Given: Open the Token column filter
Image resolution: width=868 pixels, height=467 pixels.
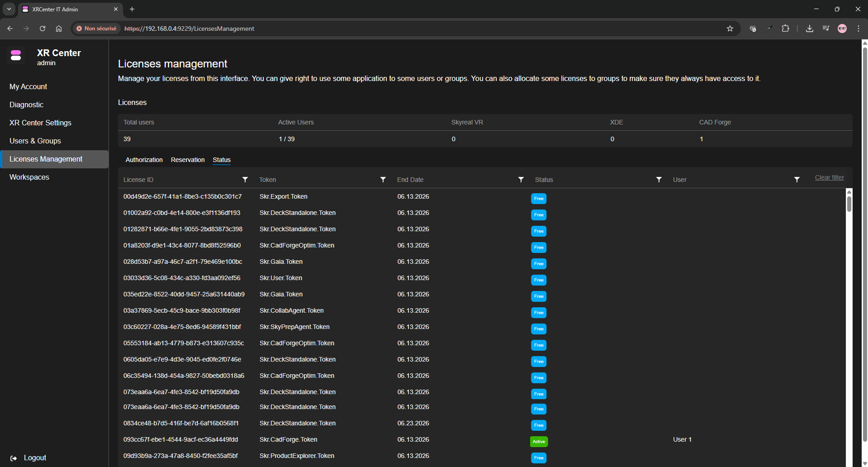Looking at the screenshot, I should 383,180.
